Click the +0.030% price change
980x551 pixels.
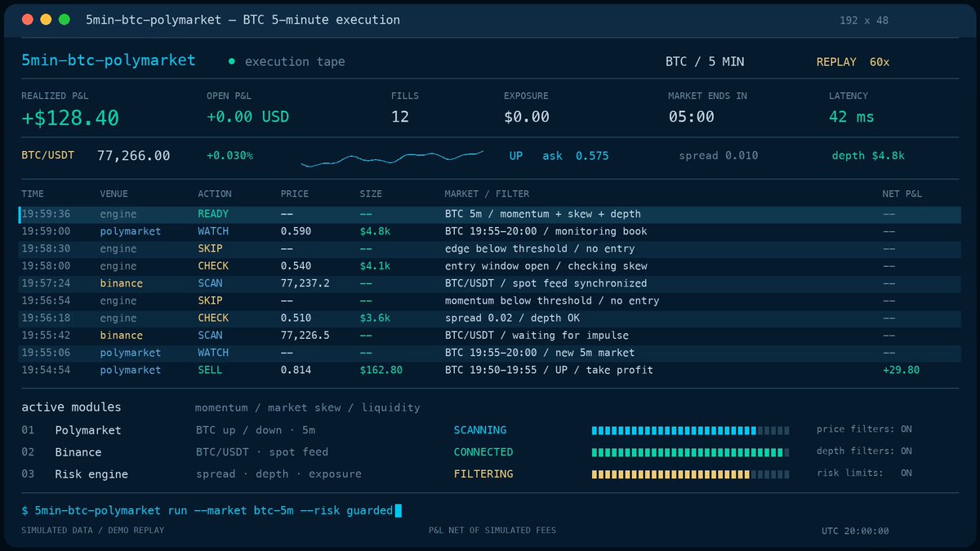pyautogui.click(x=229, y=155)
